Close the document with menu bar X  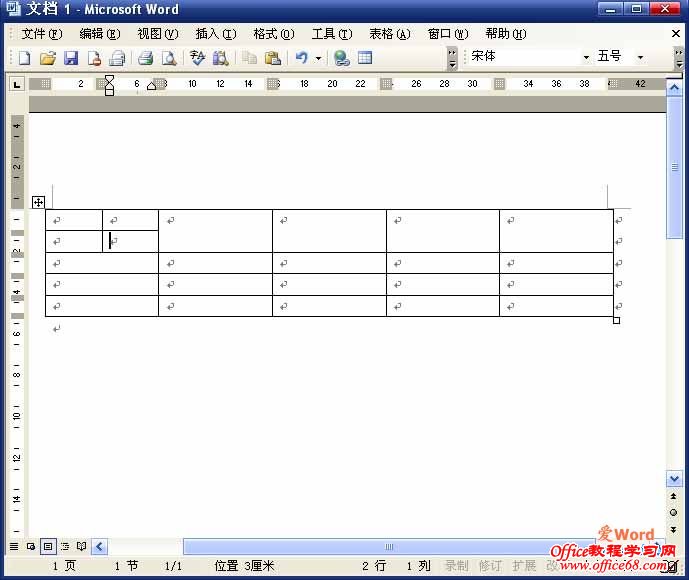[676, 33]
